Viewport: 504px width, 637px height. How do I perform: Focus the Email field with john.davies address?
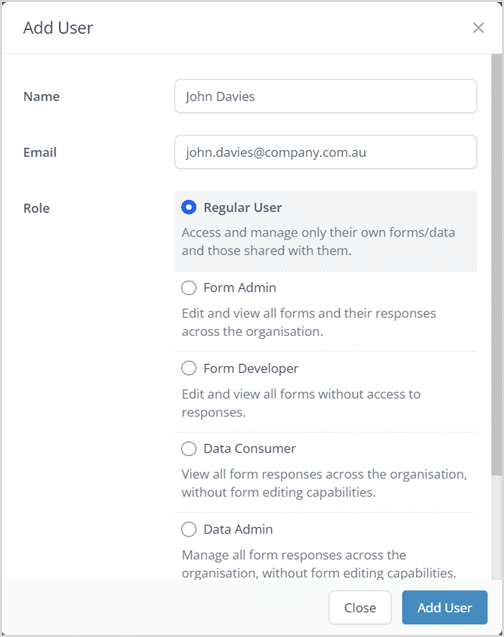point(325,152)
